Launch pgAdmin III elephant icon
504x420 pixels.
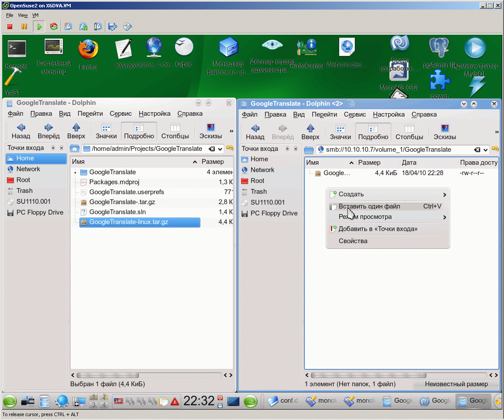click(439, 53)
